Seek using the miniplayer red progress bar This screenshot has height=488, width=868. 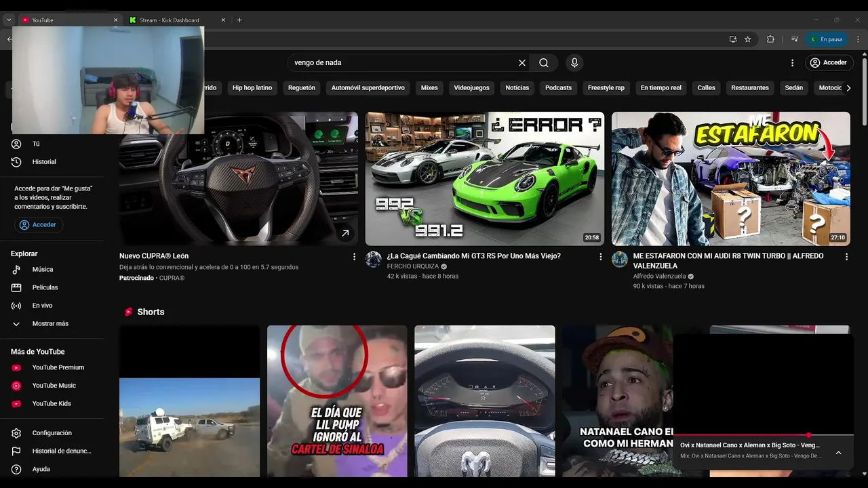(764, 435)
